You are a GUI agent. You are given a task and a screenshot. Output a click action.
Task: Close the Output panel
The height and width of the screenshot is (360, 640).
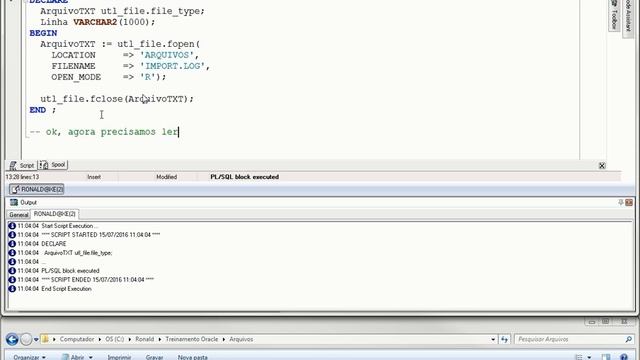click(629, 202)
